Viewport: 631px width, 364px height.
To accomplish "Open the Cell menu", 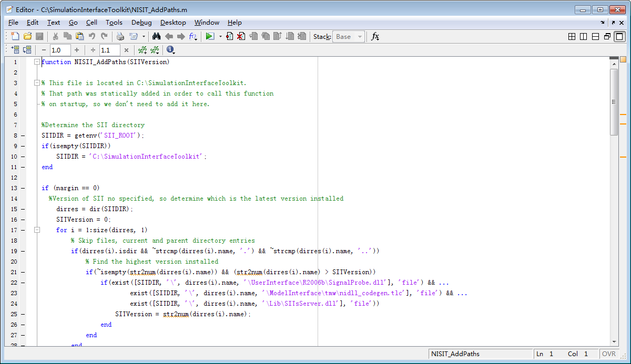I will [91, 23].
